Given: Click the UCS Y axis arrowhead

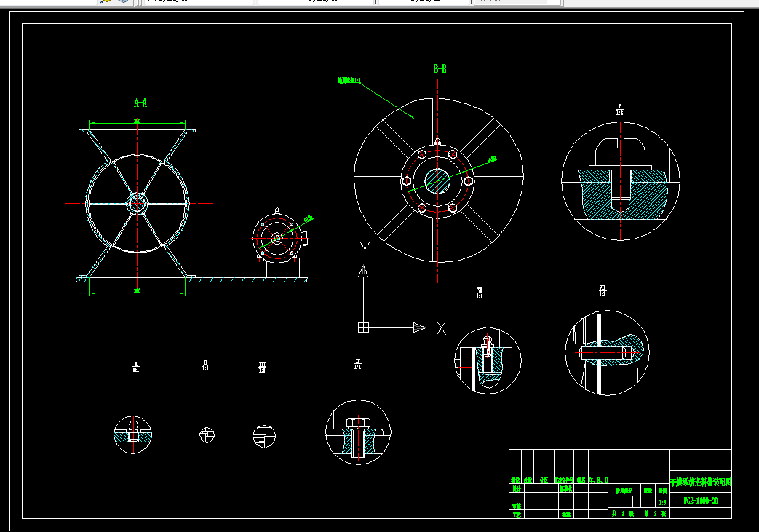Looking at the screenshot, I should click(x=363, y=271).
